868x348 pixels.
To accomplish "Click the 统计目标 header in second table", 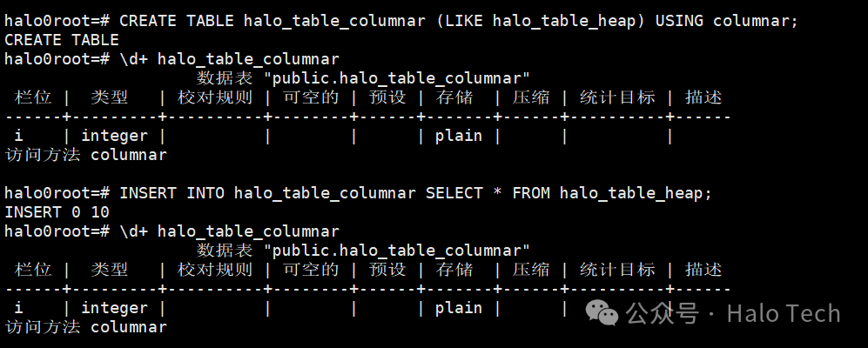I will 616,270.
